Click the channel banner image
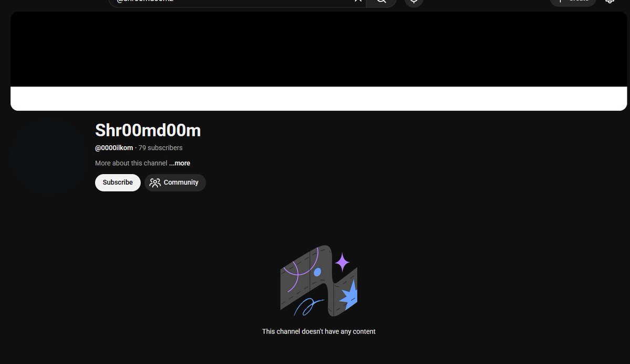630x364 pixels. [x=319, y=61]
